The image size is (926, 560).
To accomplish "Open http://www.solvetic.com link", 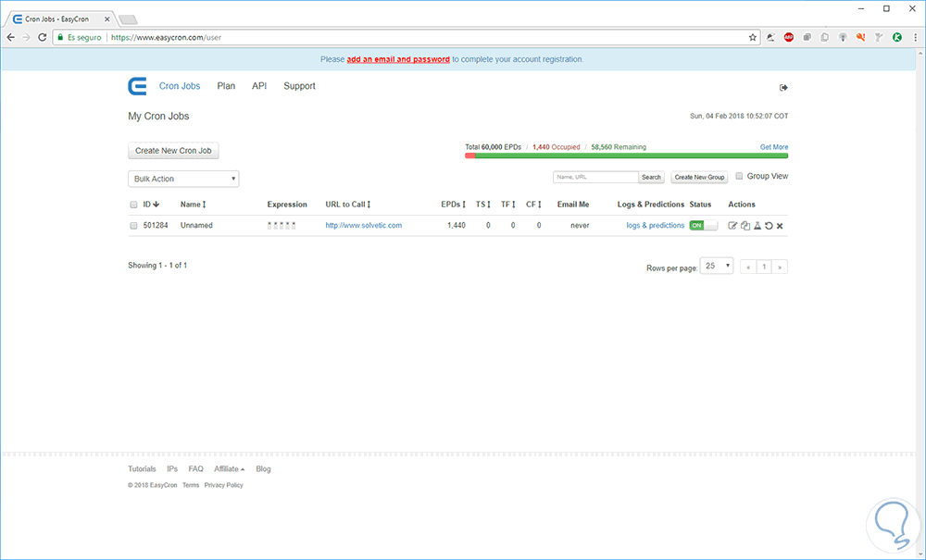I will point(364,226).
